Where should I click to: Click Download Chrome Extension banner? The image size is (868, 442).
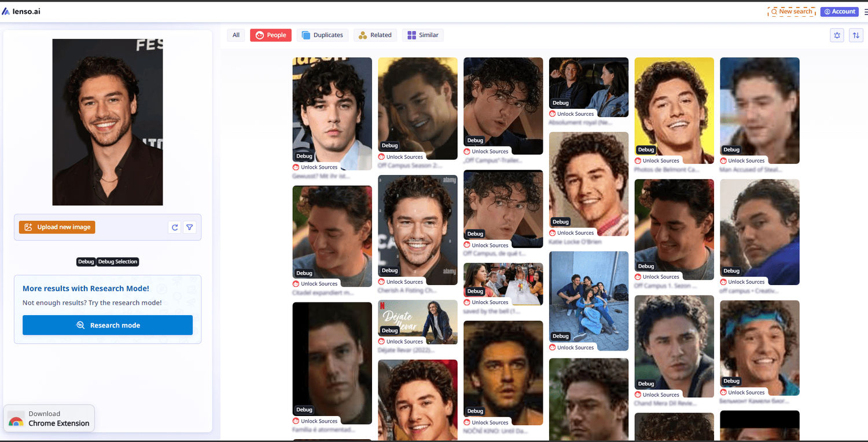[49, 418]
